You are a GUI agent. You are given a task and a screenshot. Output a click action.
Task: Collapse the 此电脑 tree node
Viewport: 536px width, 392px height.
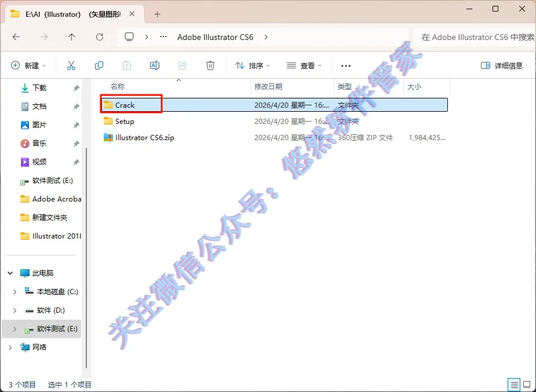click(x=10, y=273)
